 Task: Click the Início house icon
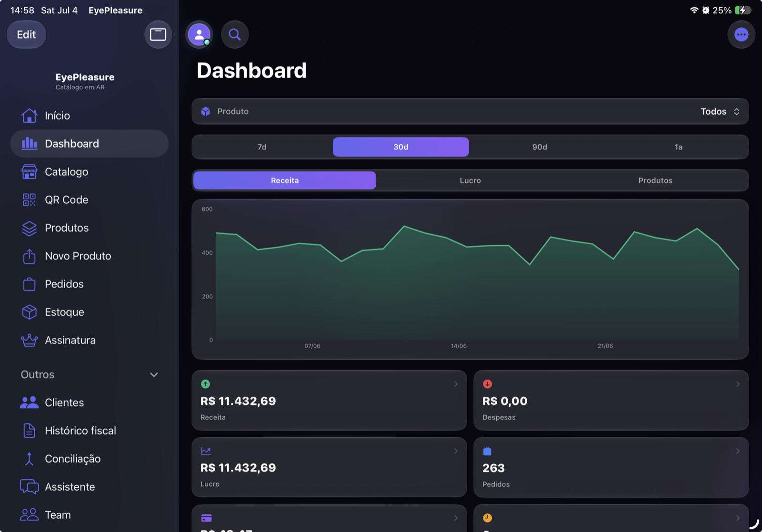click(29, 116)
